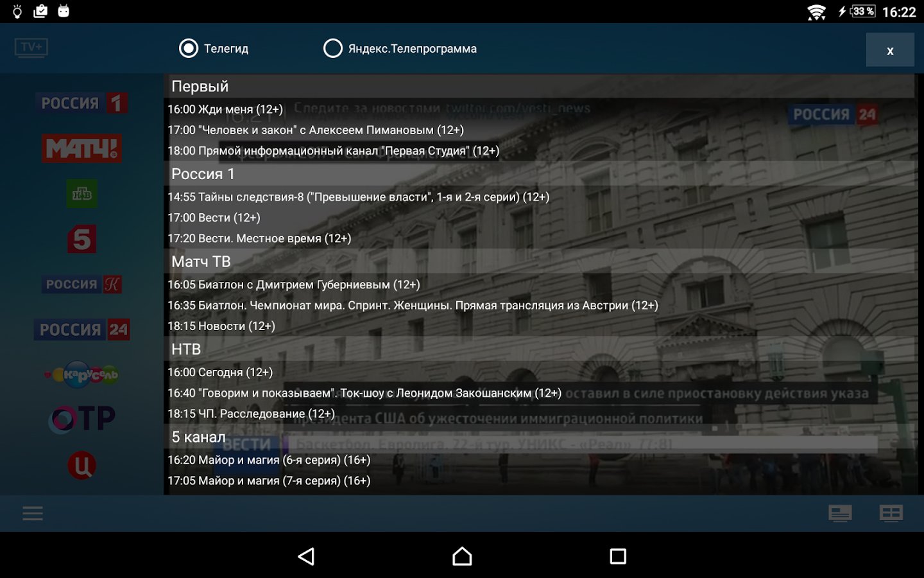Tap the Android back button
Viewport: 924px width, 578px height.
pyautogui.click(x=307, y=556)
